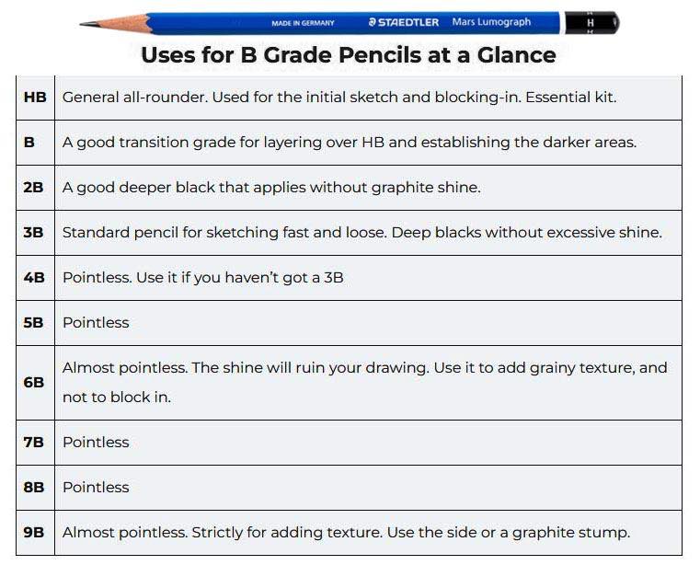Image resolution: width=700 pixels, height=588 pixels.
Task: Select the 2B grade cell
Action: (x=35, y=188)
